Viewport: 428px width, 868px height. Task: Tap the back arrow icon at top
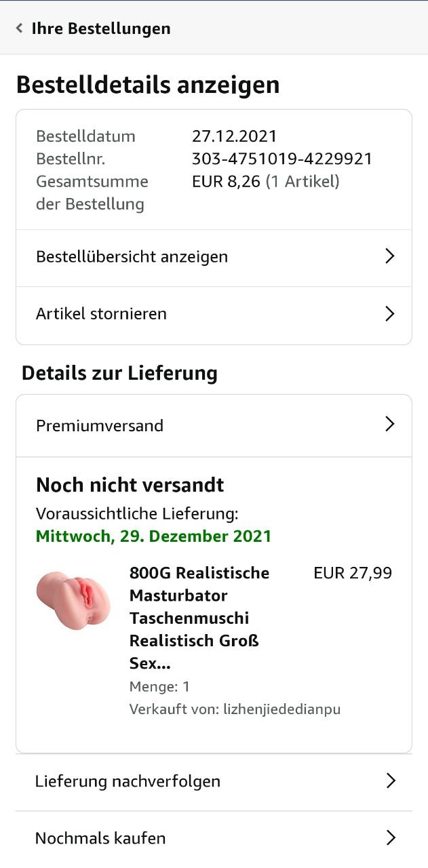(19, 28)
